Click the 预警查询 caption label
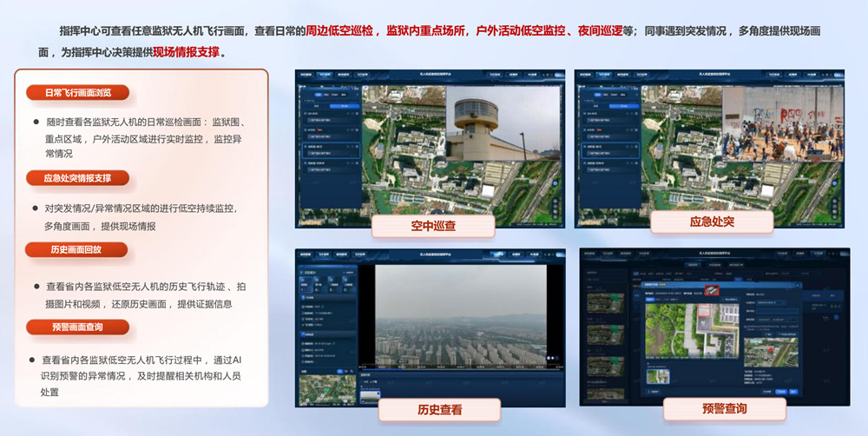This screenshot has height=436, width=868. point(725,409)
